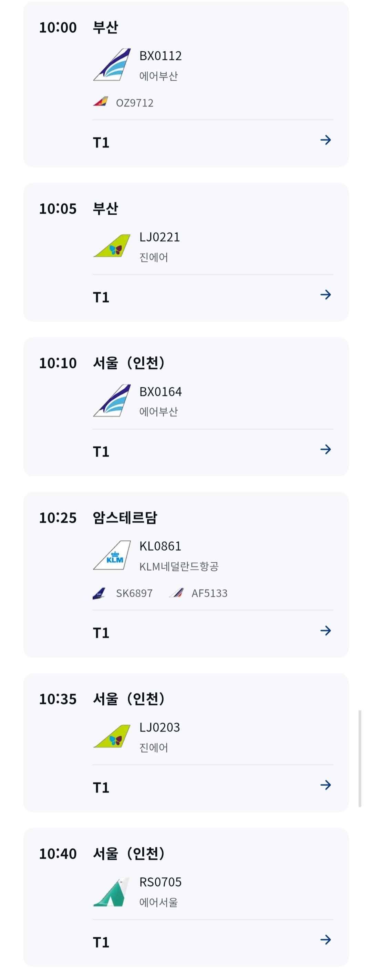Image resolution: width=372 pixels, height=980 pixels.
Task: Open details arrow for 10:05 Busan flight
Action: 325,295
